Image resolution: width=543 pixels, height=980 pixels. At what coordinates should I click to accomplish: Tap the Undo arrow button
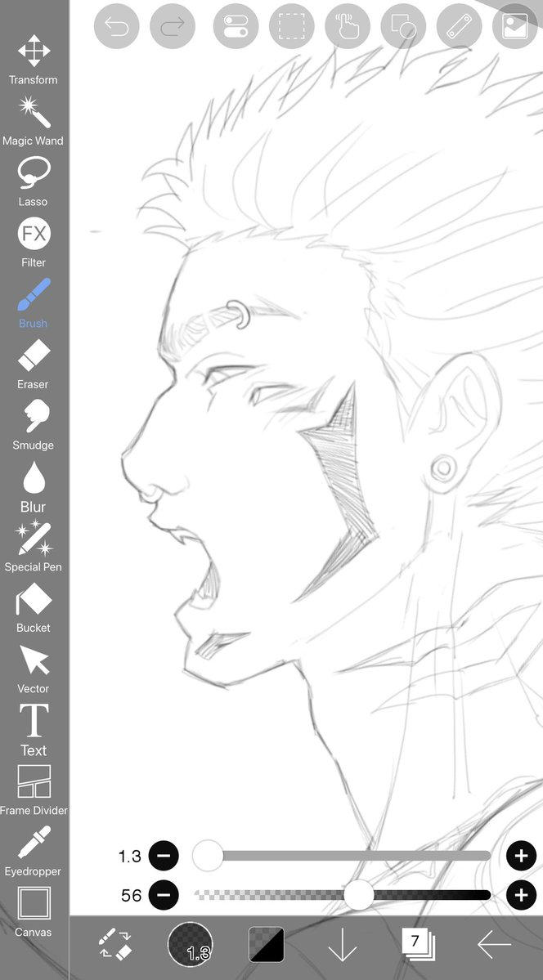tap(116, 26)
